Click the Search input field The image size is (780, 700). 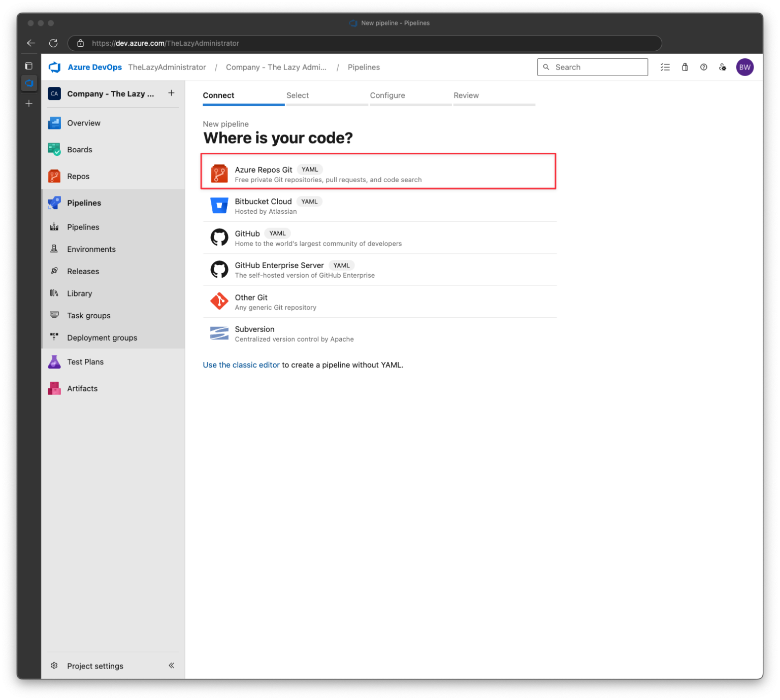pos(593,67)
